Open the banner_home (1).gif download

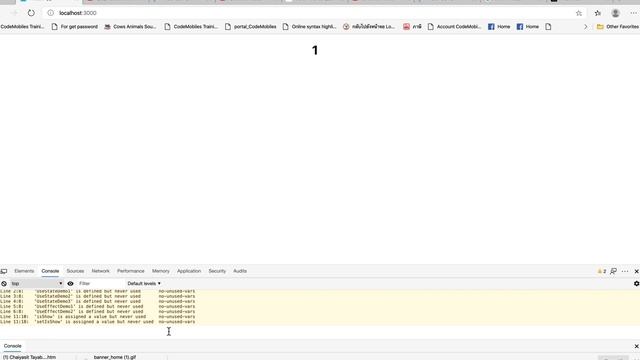pos(115,357)
